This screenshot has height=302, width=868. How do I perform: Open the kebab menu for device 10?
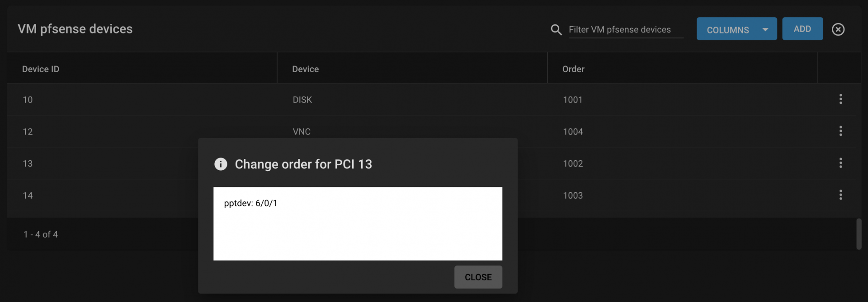coord(840,99)
